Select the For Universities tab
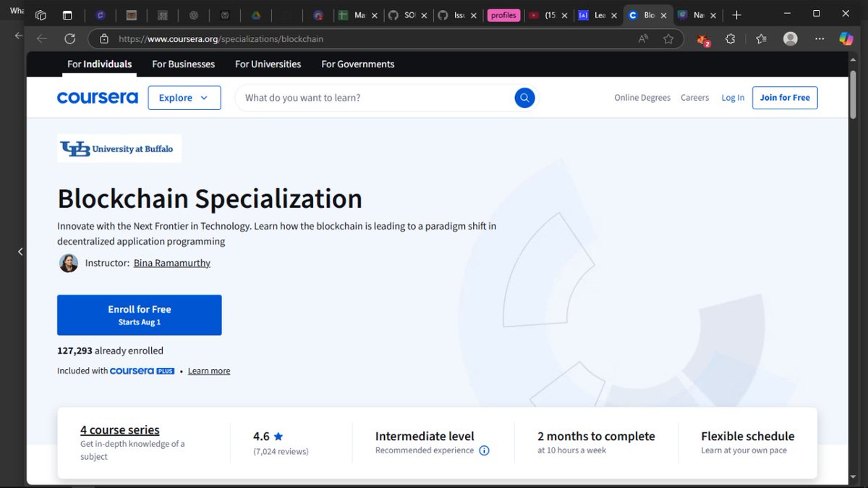The width and height of the screenshot is (868, 488). (x=268, y=64)
